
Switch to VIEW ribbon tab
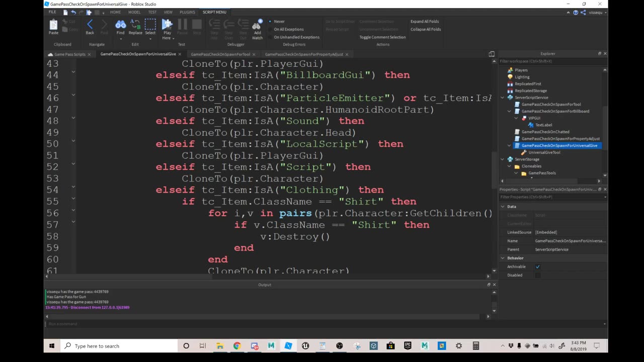tap(168, 12)
